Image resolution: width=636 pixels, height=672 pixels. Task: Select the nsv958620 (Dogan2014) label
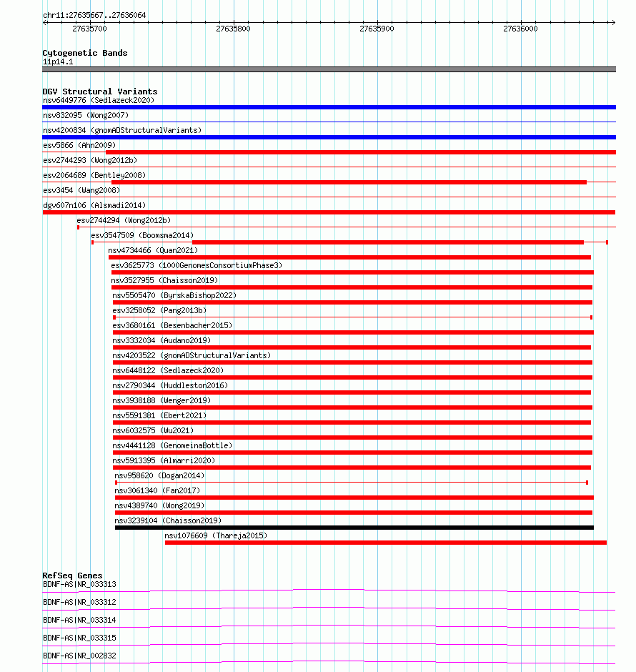point(159,475)
